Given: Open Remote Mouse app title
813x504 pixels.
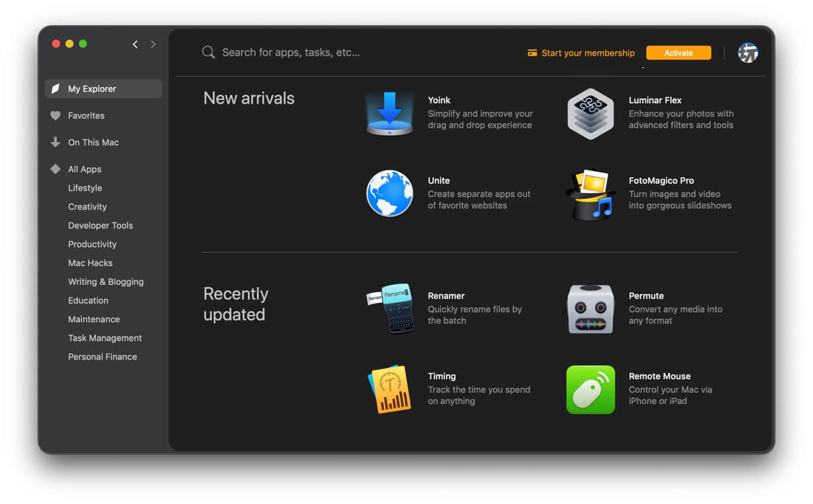Looking at the screenshot, I should tap(660, 376).
